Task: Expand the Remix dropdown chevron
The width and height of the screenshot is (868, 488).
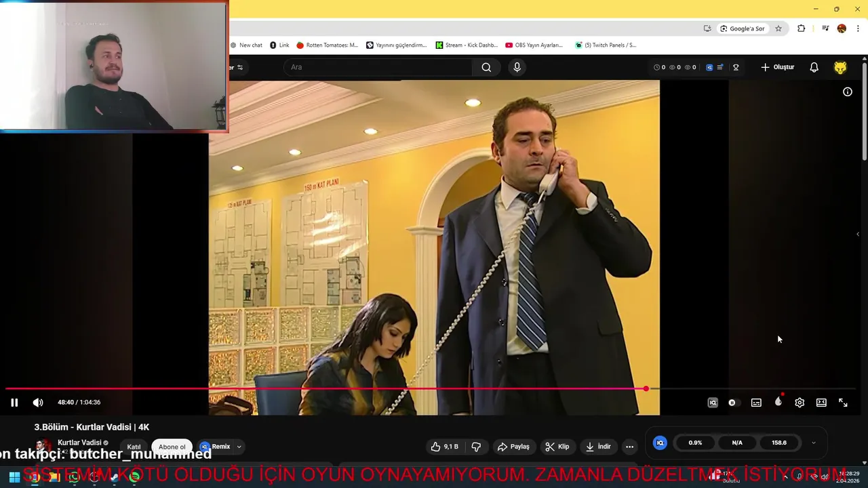Action: point(239,447)
